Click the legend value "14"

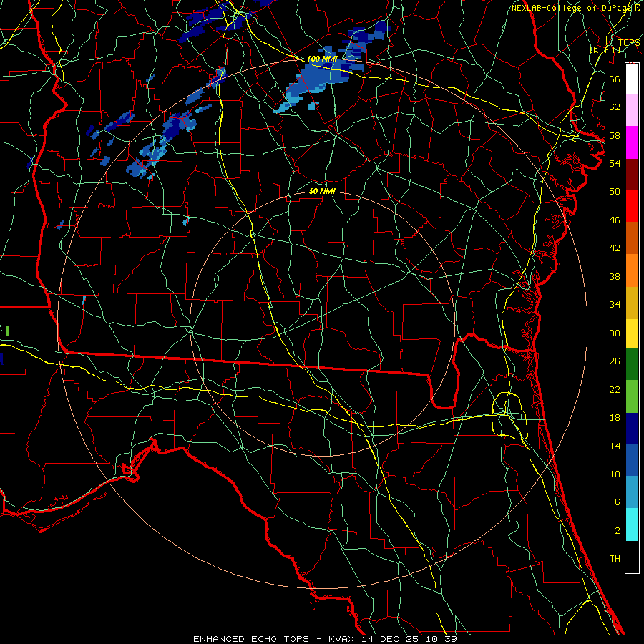tap(615, 446)
